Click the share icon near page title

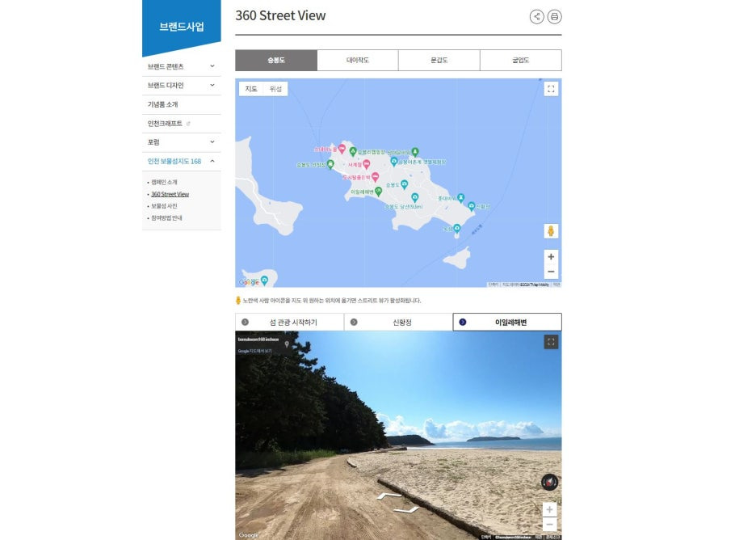[x=536, y=16]
